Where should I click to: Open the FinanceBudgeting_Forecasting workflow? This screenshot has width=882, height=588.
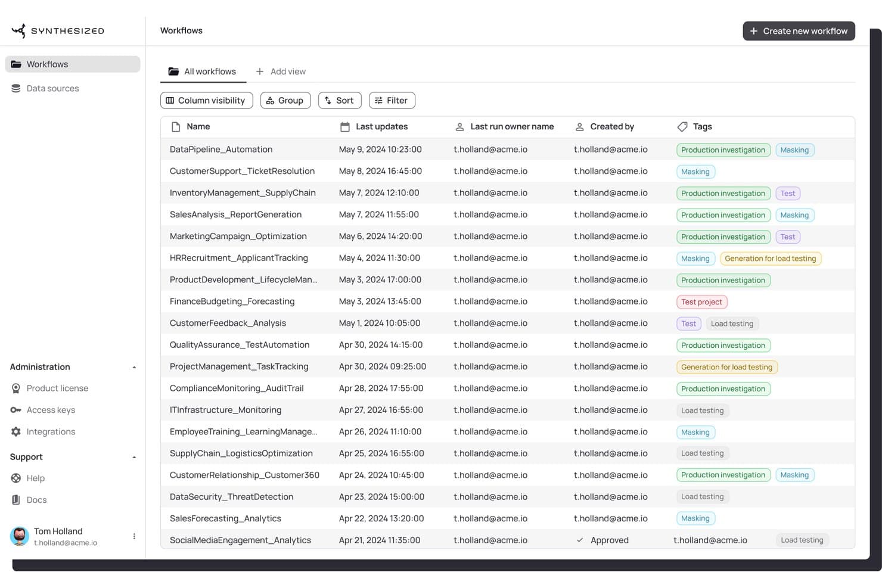click(232, 301)
